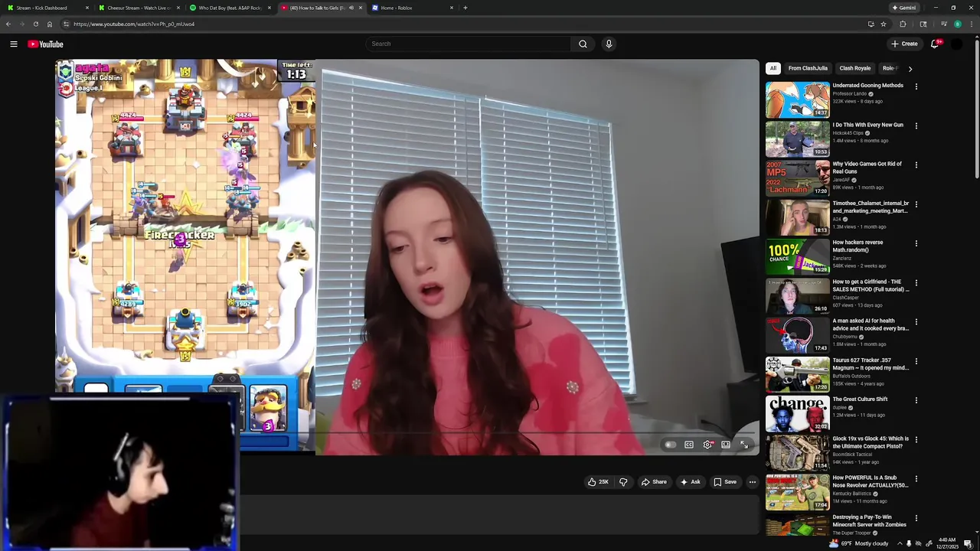Screen dimensions: 980x551
Task: Visit the Kentucky Ballistics channel name
Action: (852, 494)
